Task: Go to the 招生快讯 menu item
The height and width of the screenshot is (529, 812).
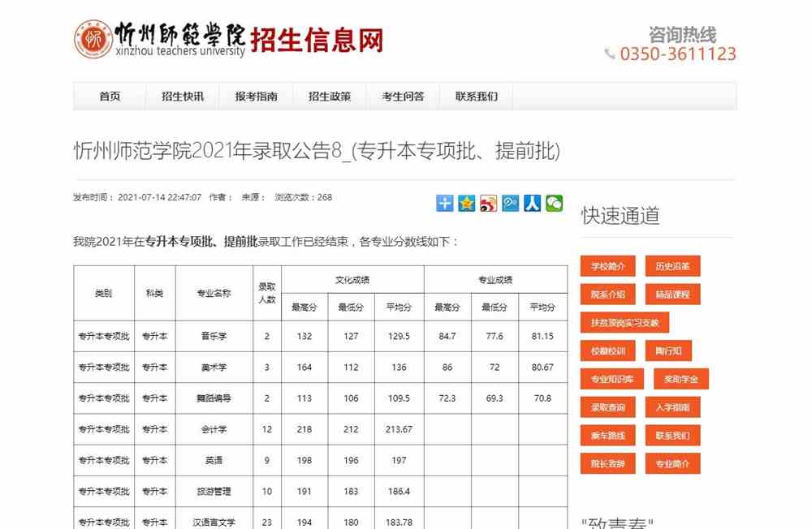Action: click(x=183, y=97)
